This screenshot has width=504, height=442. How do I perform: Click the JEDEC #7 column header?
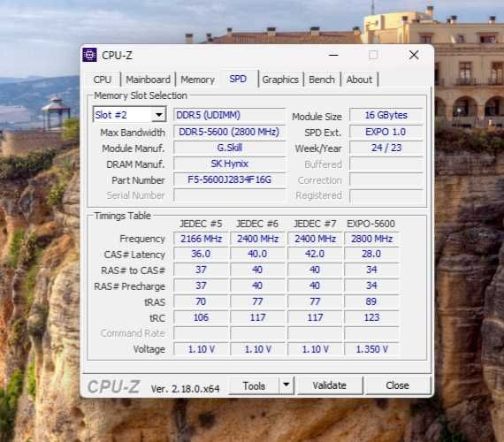click(315, 224)
